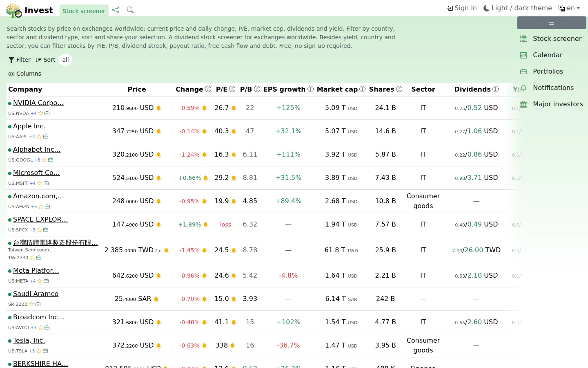Click the portfolio icon under Microsoft ticker
The width and height of the screenshot is (588, 368).
point(46,183)
